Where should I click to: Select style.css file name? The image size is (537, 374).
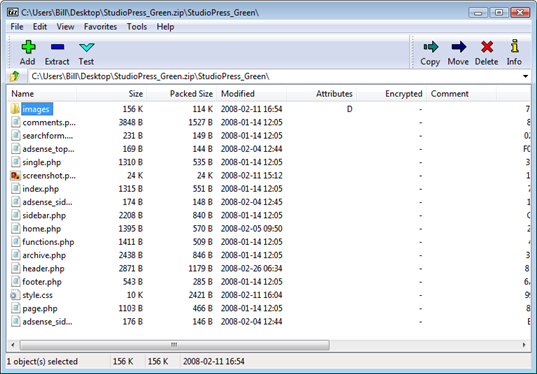(x=38, y=295)
